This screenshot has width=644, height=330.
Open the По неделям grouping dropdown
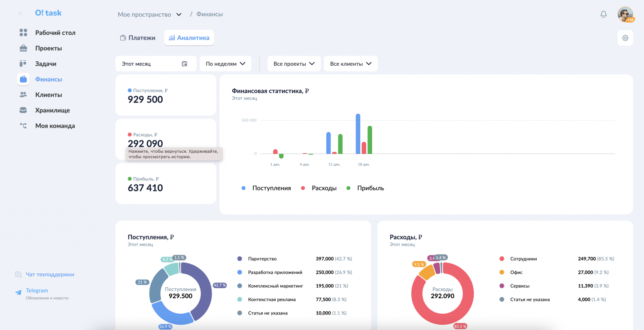(225, 64)
